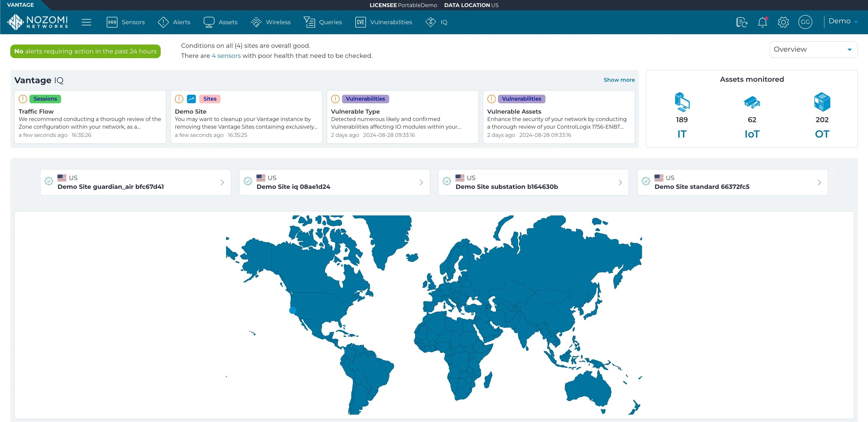This screenshot has height=422, width=868.
Task: Click the CVE Vulnerabilities icon
Action: click(361, 22)
